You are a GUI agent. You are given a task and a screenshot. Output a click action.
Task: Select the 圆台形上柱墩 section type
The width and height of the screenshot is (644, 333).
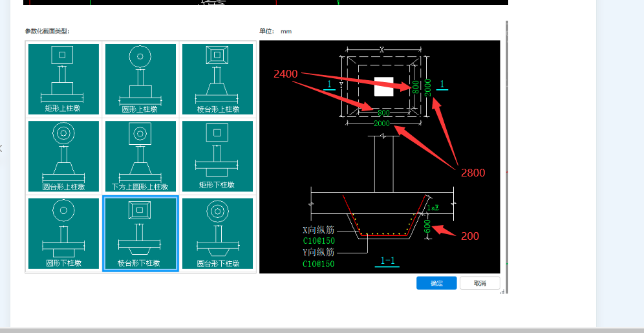tap(63, 156)
